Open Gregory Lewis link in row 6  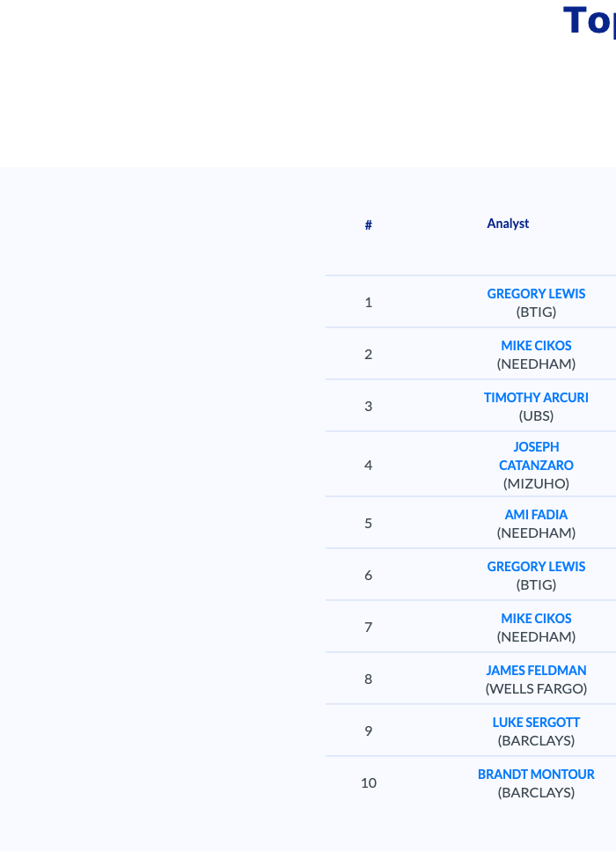click(x=536, y=566)
